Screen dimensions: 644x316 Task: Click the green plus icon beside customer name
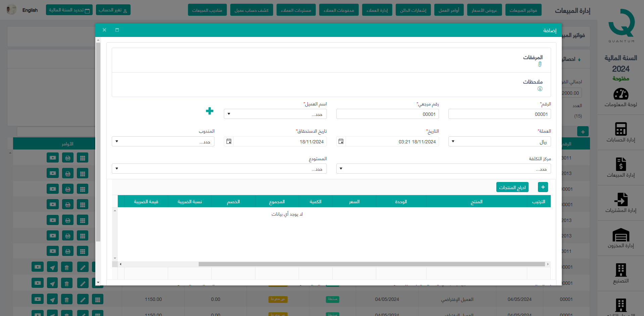[209, 111]
